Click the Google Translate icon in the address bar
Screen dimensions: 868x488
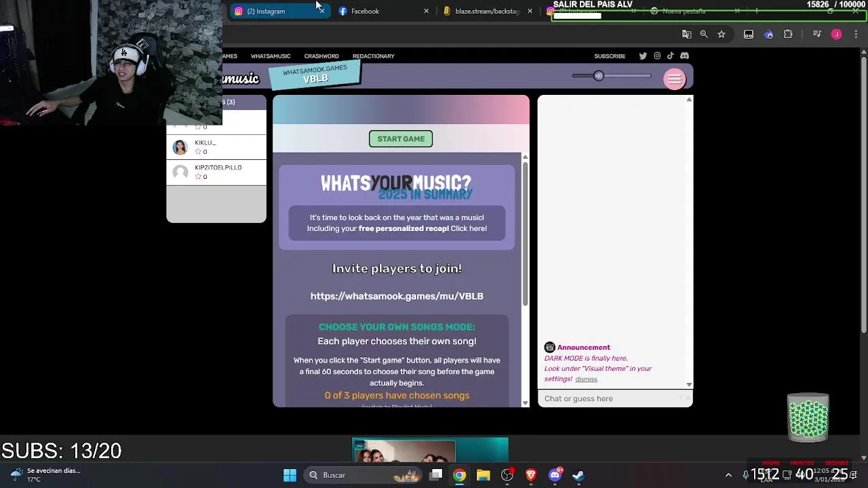(686, 34)
